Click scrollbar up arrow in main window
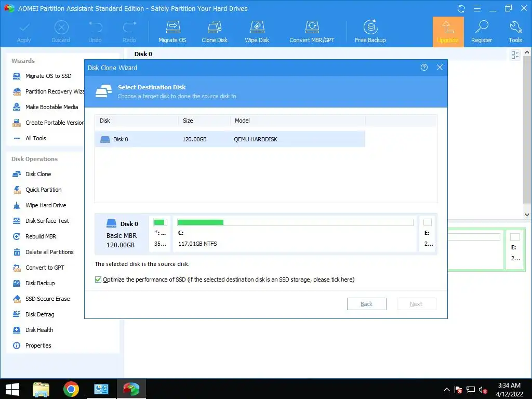The height and width of the screenshot is (399, 532). 527,52
